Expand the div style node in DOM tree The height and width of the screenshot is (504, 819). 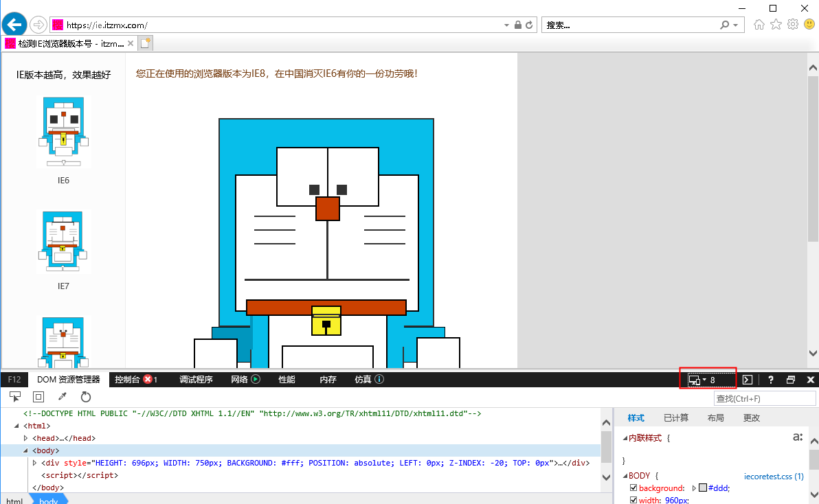[x=35, y=463]
